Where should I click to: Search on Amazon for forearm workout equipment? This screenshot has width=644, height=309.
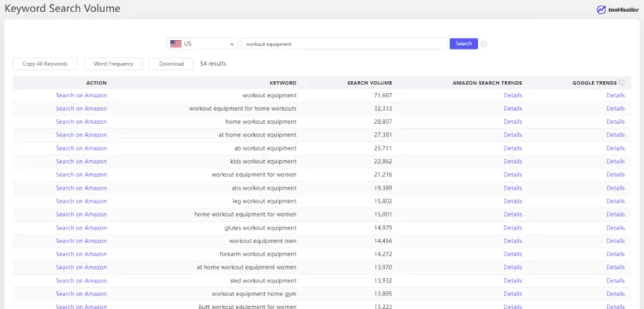(82, 254)
